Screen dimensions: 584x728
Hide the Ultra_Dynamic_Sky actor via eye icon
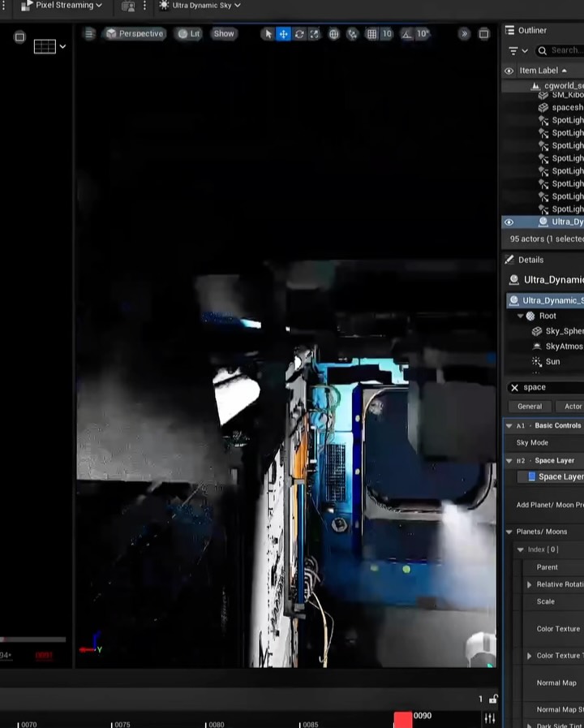coord(509,222)
